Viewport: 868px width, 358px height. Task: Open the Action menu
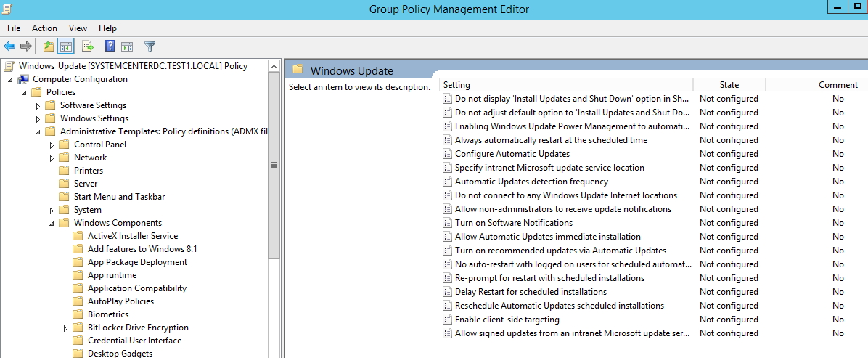point(44,28)
